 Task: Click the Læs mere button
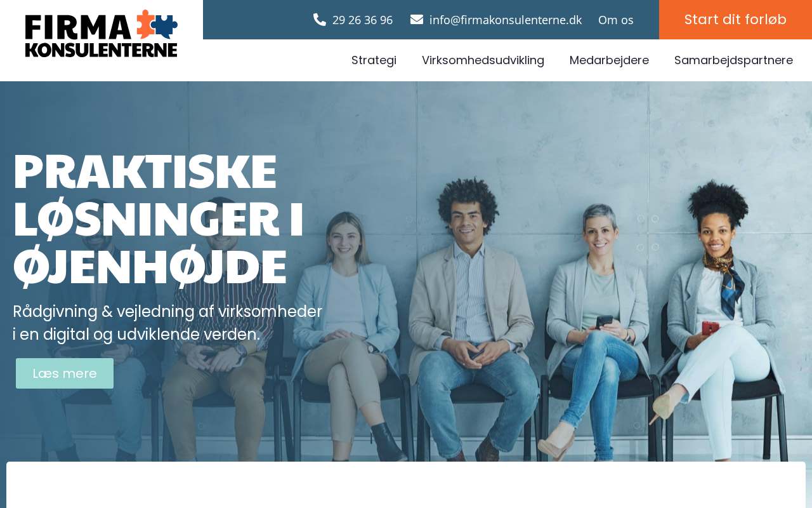tap(65, 373)
